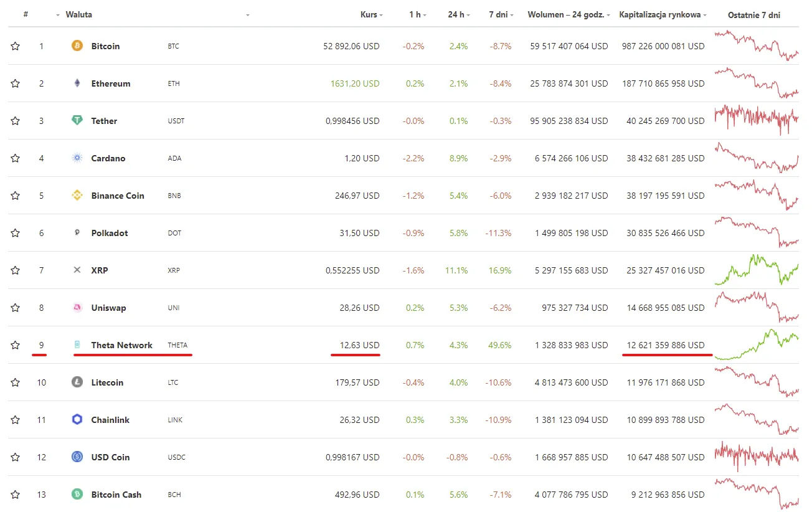Click the Bitcoin coin logo icon
This screenshot has height=512, width=812.
77,45
